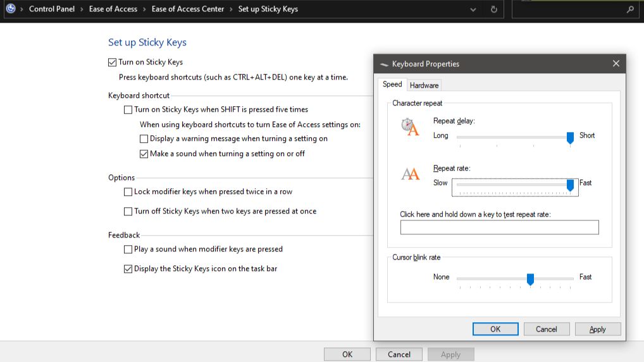
Task: Click the Ease of Access globe icon in address bar
Action: pos(11,8)
